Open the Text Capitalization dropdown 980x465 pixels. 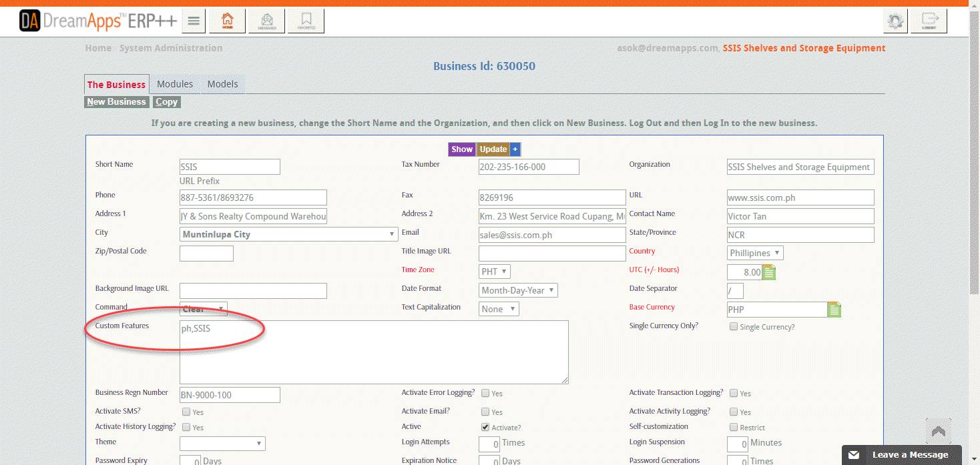click(499, 310)
